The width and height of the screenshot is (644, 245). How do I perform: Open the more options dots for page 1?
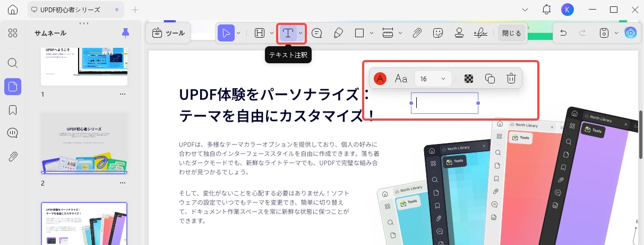tap(123, 94)
